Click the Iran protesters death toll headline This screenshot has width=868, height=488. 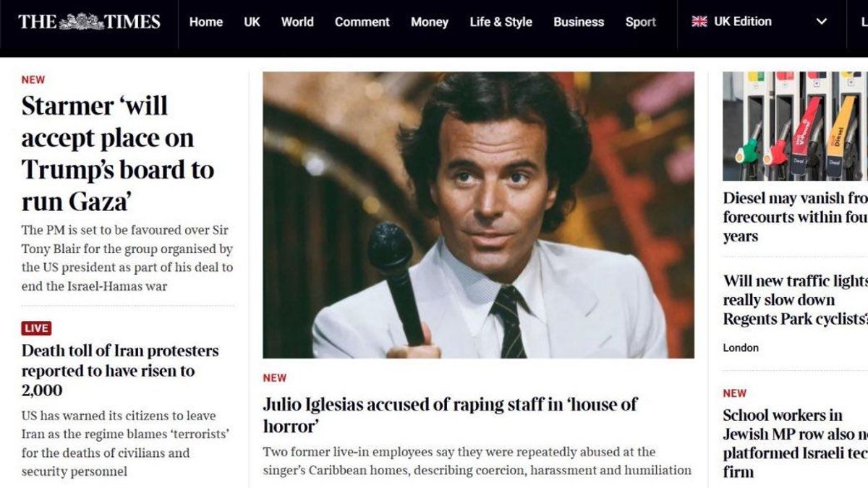(120, 371)
